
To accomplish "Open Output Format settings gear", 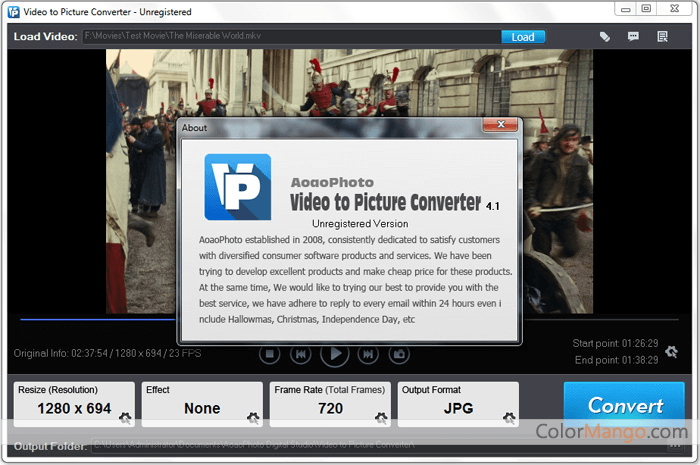I will 509,418.
